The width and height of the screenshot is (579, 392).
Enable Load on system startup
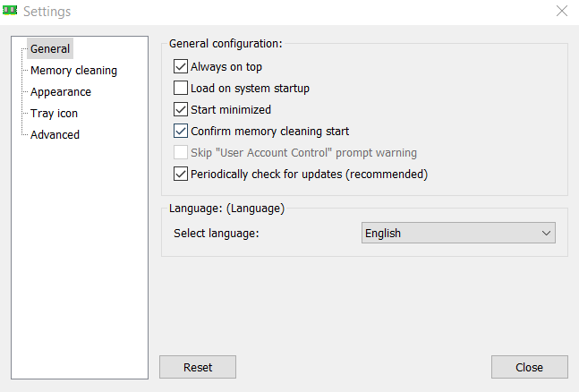[181, 88]
